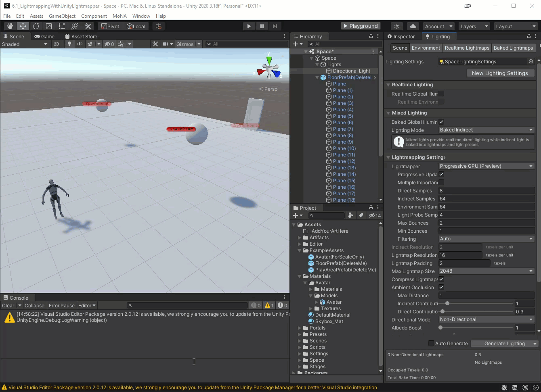Click the Pause button
Viewport: 541px width, 392px height.
(x=262, y=26)
